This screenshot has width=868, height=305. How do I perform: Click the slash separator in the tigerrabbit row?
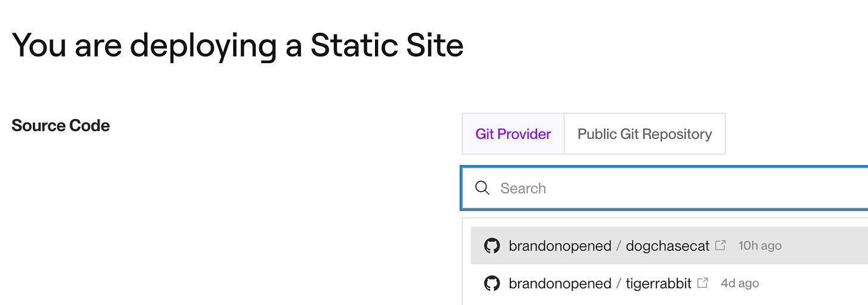tap(619, 283)
